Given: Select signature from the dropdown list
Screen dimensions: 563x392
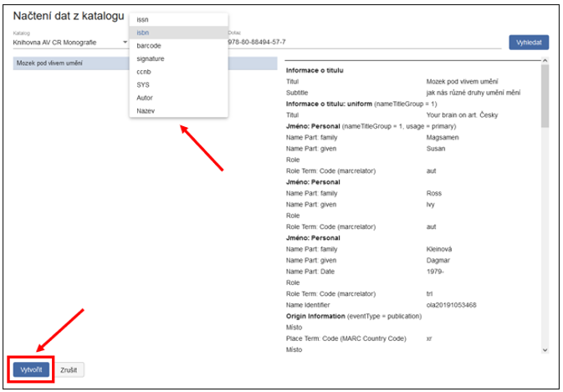Looking at the screenshot, I should [x=150, y=59].
